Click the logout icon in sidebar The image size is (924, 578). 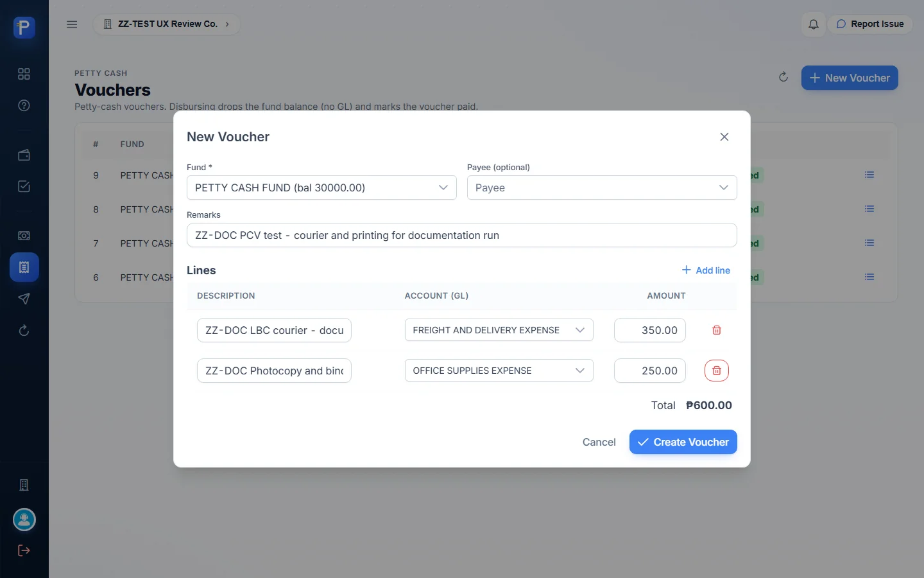tap(24, 550)
